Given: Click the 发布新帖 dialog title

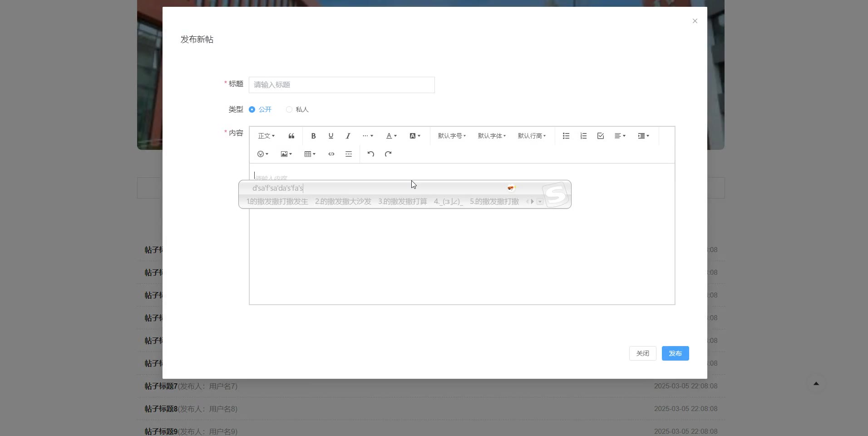Looking at the screenshot, I should 197,40.
